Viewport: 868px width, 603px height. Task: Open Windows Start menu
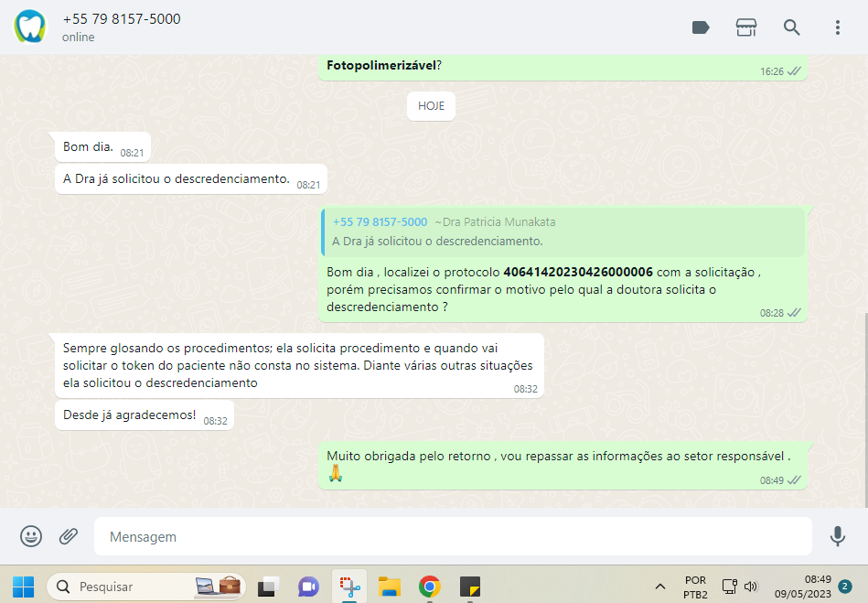pyautogui.click(x=22, y=586)
